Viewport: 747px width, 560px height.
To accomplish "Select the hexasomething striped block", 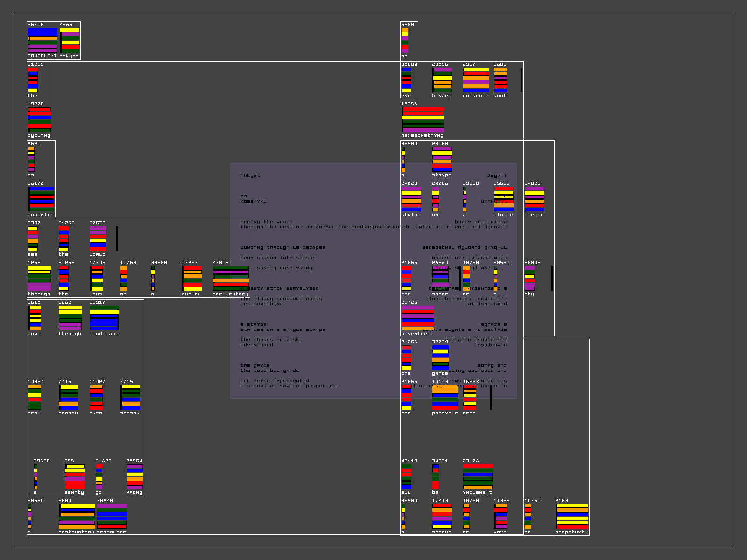I will tap(423, 119).
